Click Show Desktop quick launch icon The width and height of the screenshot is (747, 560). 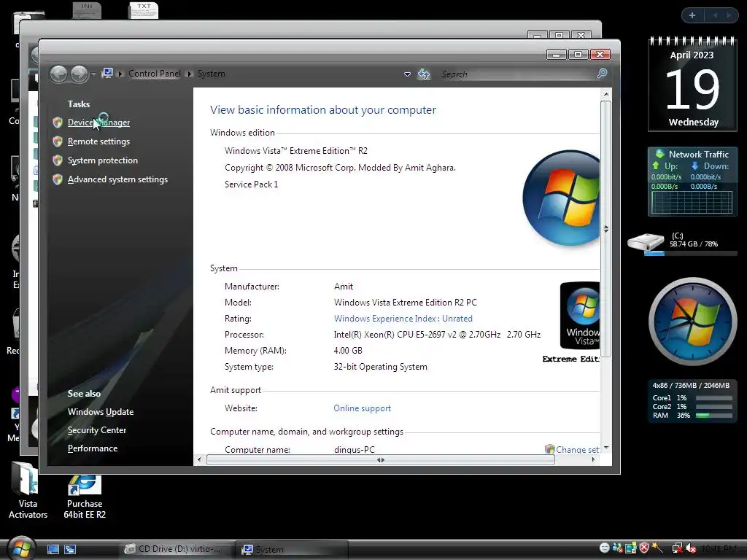click(x=53, y=550)
